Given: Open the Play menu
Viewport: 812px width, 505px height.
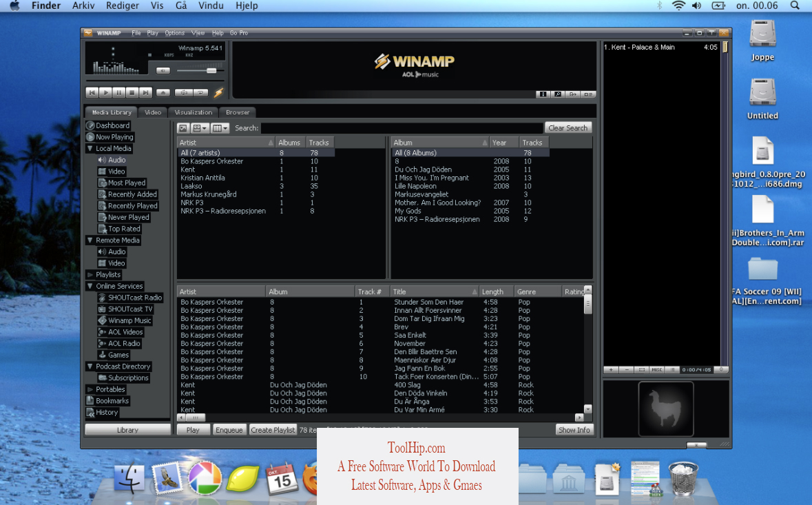Looking at the screenshot, I should pos(153,32).
